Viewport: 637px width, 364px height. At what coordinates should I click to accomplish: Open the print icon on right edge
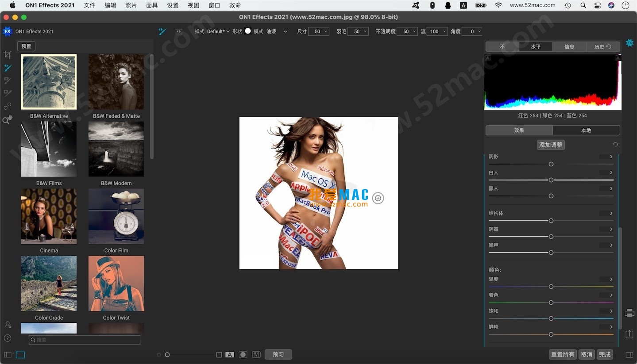[629, 313]
